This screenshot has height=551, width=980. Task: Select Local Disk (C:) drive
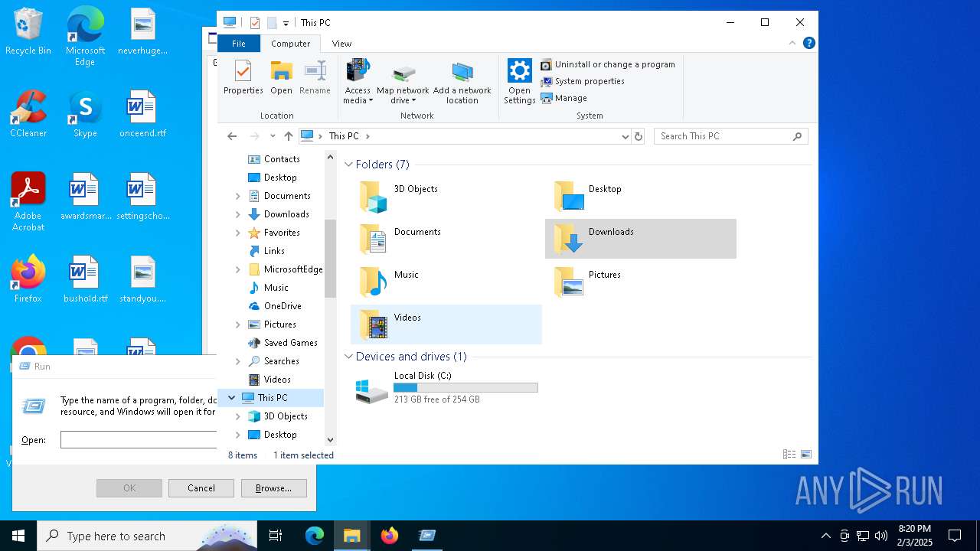tap(446, 388)
